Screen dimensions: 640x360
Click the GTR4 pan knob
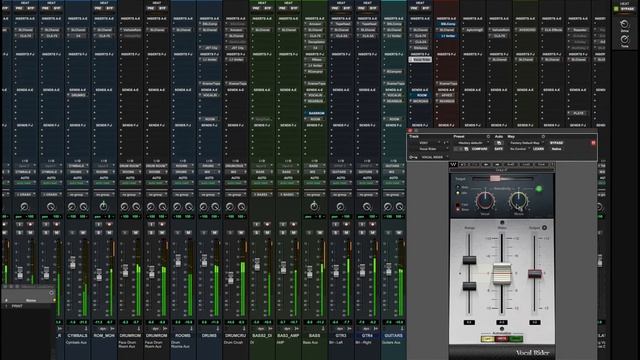[367, 207]
